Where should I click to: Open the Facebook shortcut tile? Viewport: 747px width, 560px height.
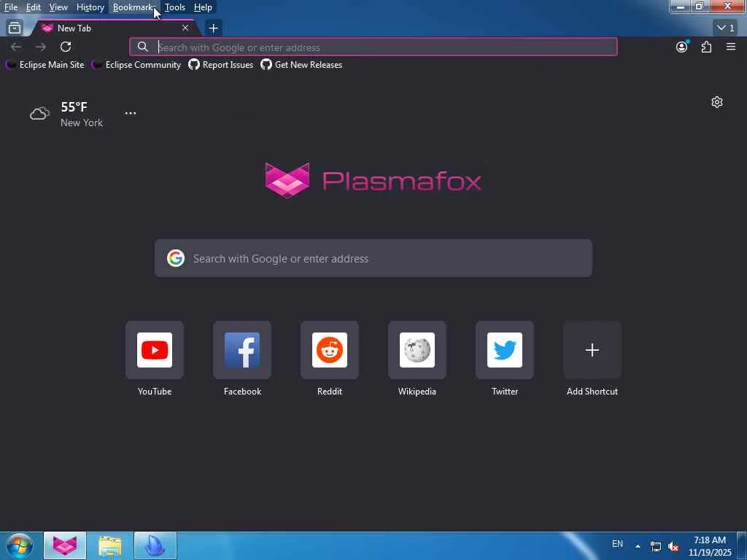point(242,350)
